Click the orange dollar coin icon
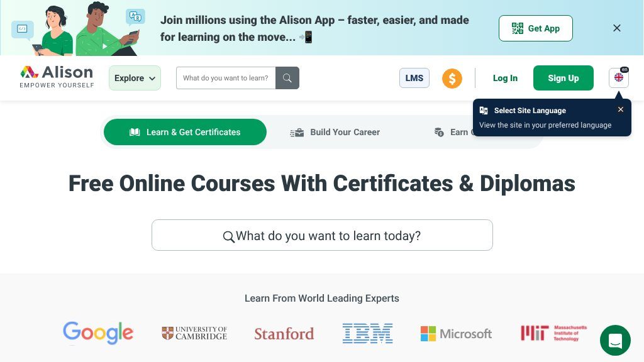This screenshot has width=644, height=362. (452, 79)
